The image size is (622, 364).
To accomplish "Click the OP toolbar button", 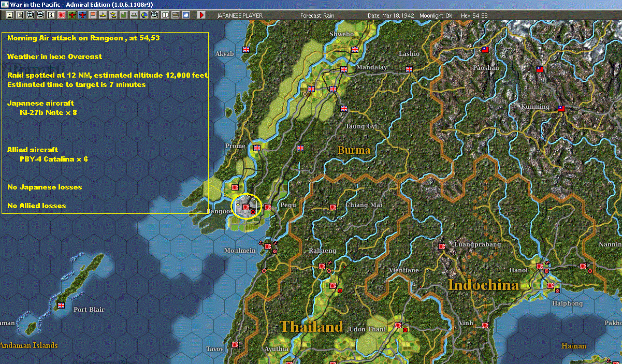I will (x=165, y=15).
